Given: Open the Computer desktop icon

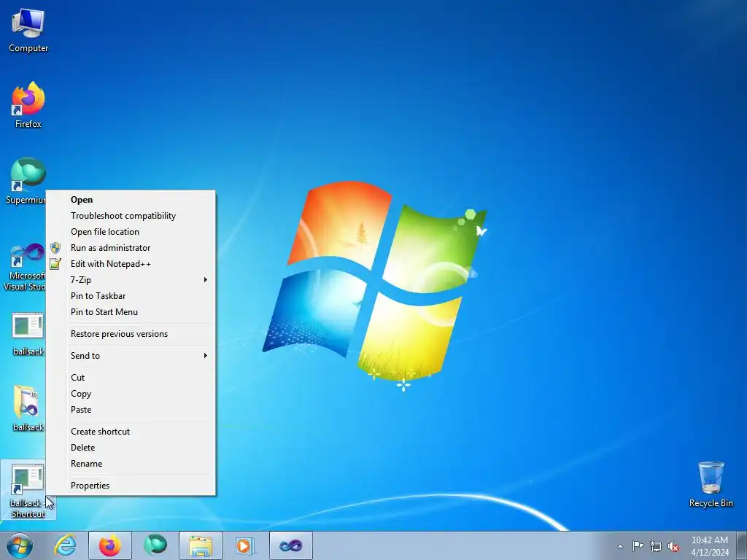Looking at the screenshot, I should tap(28, 31).
